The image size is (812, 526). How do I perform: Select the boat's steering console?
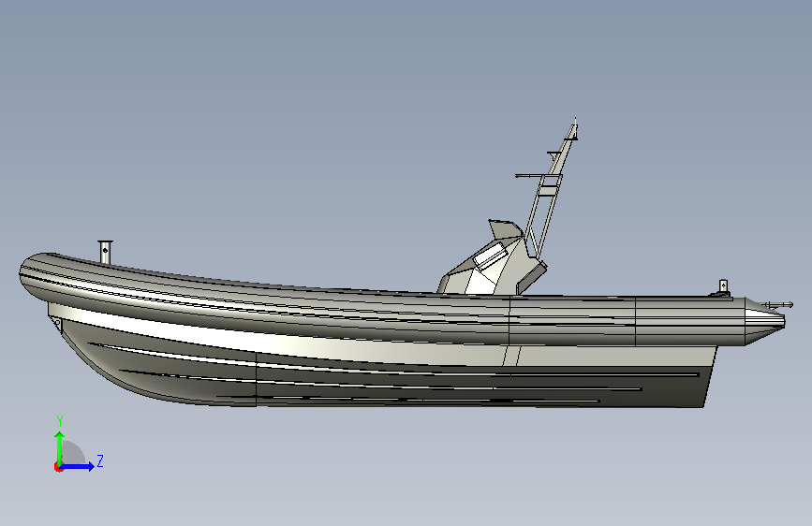click(491, 266)
